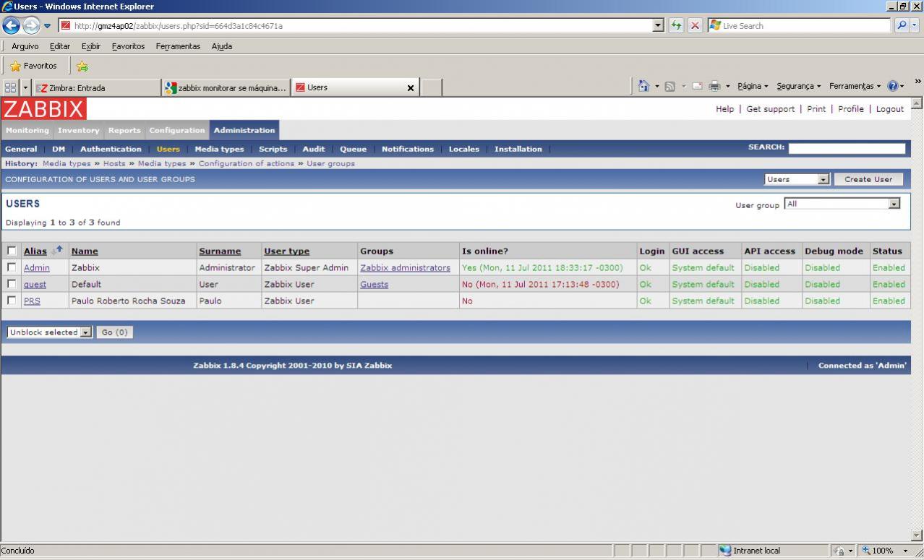Screen dimensions: 924x560
Task: Open the User group All dropdown
Action: click(842, 204)
